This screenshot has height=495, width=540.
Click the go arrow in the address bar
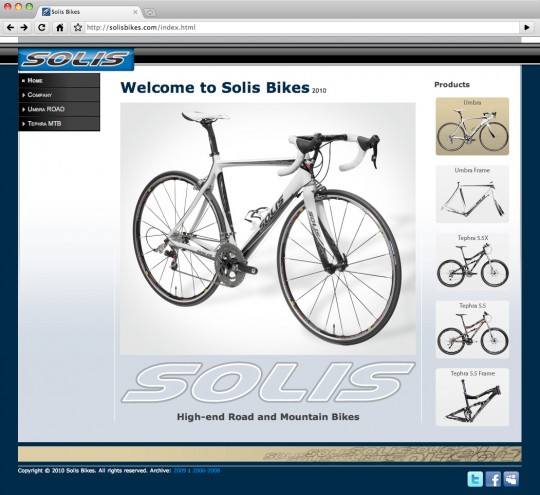tap(527, 27)
